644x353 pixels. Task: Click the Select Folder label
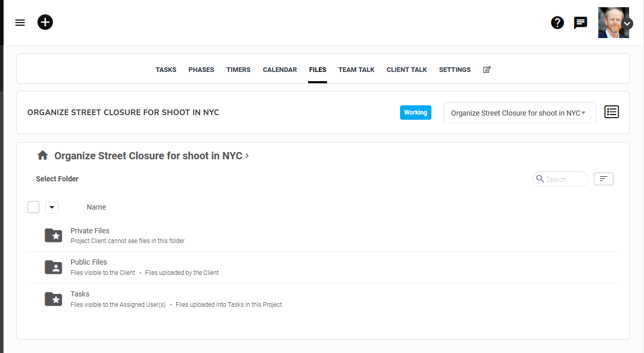coord(57,179)
